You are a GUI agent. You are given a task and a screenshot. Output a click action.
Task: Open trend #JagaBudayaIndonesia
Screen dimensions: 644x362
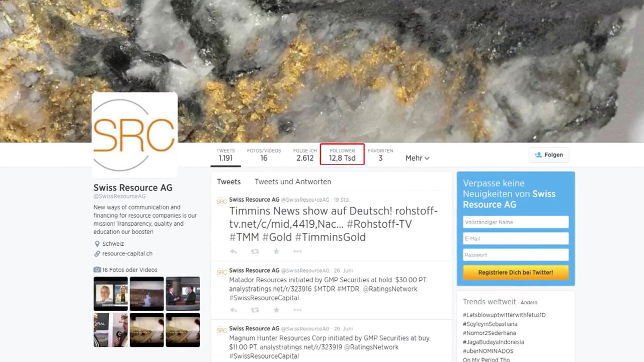(493, 342)
